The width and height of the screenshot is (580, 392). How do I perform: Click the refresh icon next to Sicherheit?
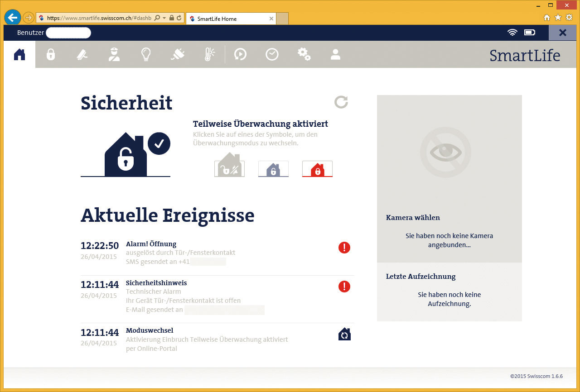[341, 102]
